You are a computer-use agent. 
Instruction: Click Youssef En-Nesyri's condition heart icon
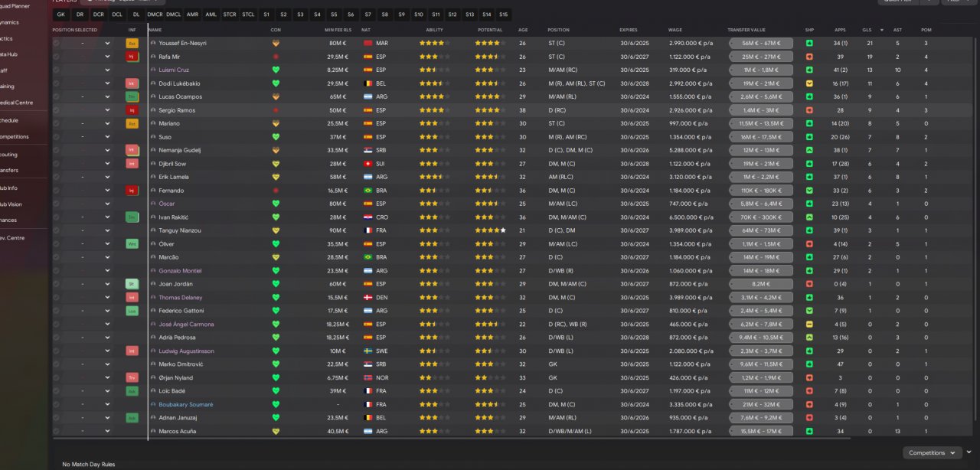tap(276, 44)
